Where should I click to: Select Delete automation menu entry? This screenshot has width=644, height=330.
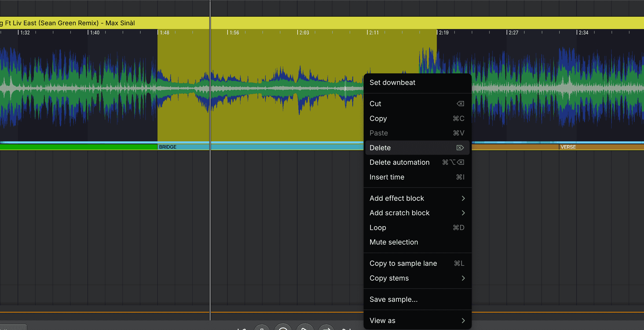tap(417, 162)
